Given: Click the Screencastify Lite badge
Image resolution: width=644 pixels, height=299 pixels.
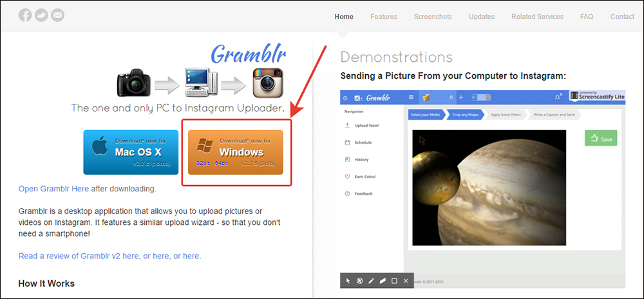Looking at the screenshot, I should point(597,96).
